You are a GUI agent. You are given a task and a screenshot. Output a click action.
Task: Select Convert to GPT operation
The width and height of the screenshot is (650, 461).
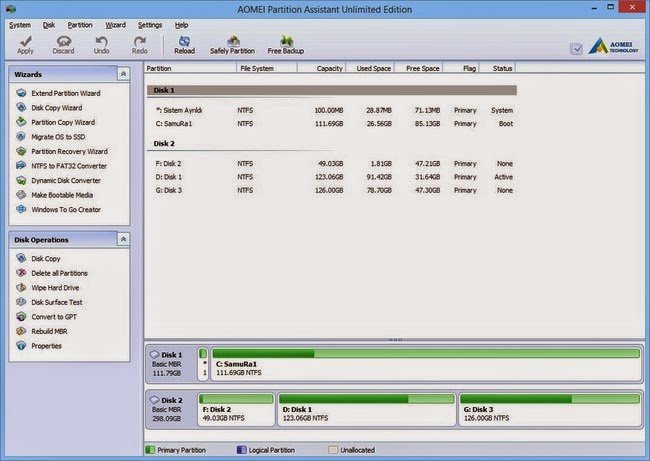[x=54, y=316]
